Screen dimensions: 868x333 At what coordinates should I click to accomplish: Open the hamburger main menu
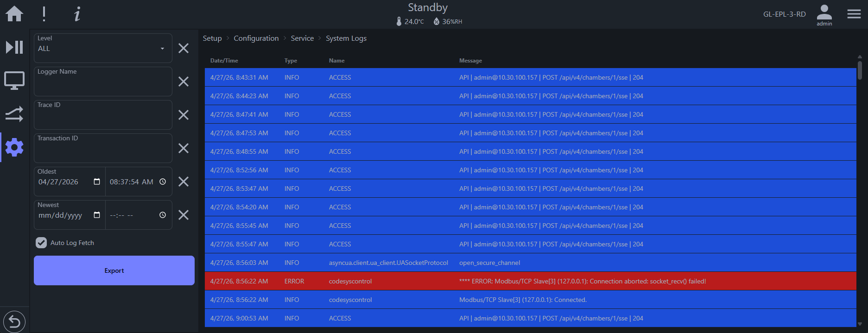coord(854,14)
